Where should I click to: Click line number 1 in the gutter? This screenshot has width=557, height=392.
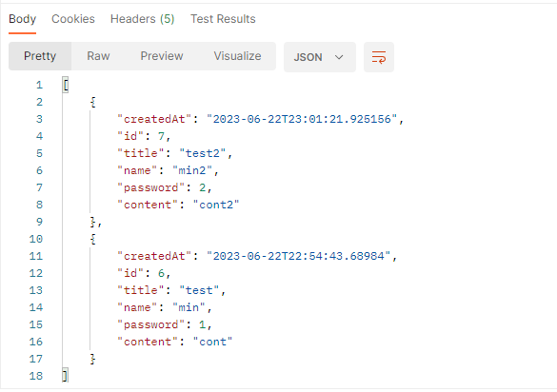point(39,85)
